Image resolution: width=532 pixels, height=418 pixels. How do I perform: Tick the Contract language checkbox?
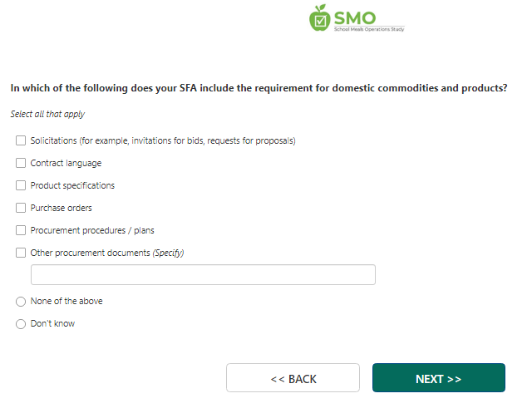[x=21, y=163]
